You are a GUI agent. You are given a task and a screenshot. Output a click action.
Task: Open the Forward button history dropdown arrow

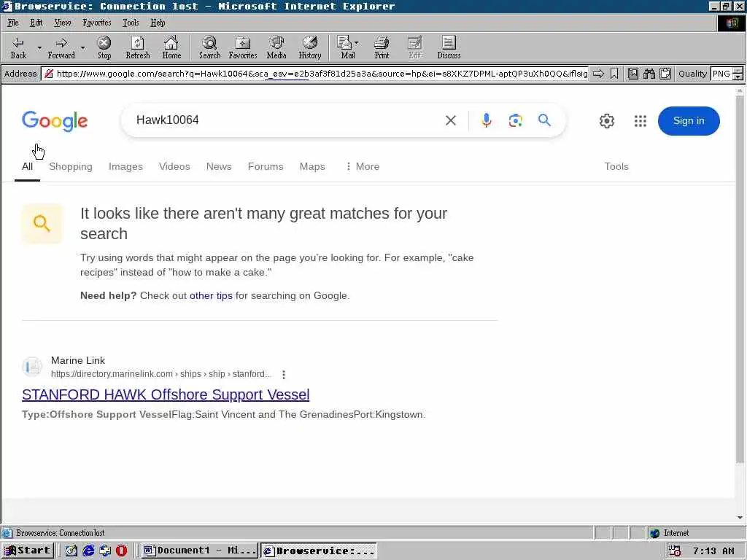83,47
